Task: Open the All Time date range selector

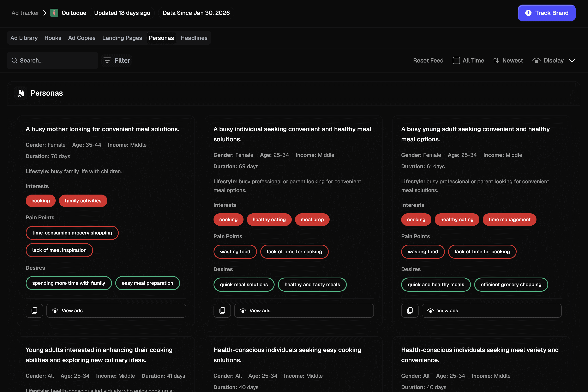Action: (x=468, y=60)
